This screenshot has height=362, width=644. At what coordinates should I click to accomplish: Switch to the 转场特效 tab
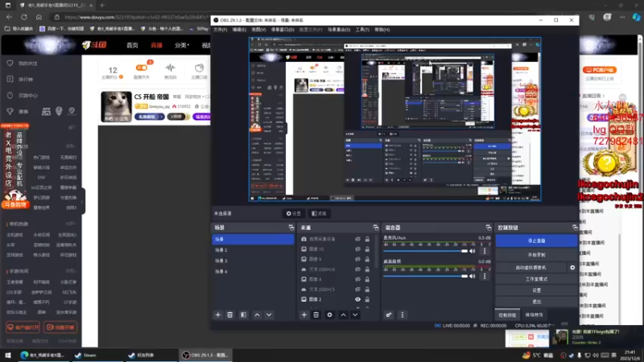534,315
